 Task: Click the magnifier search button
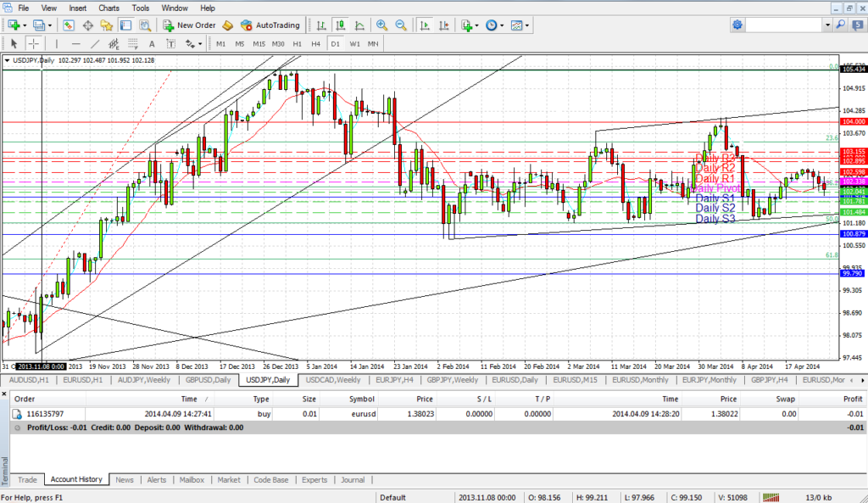[840, 25]
